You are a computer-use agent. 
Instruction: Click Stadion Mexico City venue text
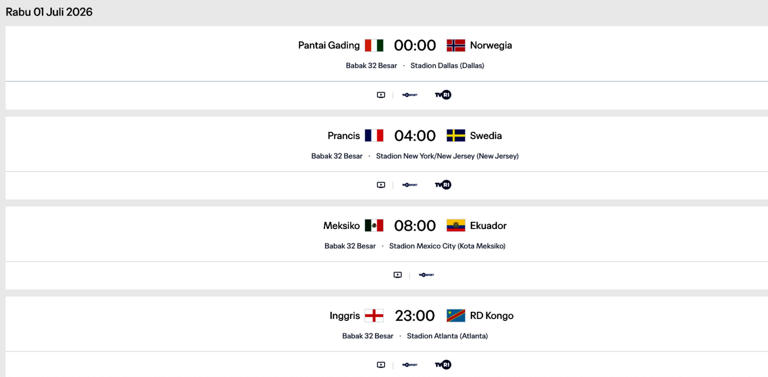[x=447, y=246]
